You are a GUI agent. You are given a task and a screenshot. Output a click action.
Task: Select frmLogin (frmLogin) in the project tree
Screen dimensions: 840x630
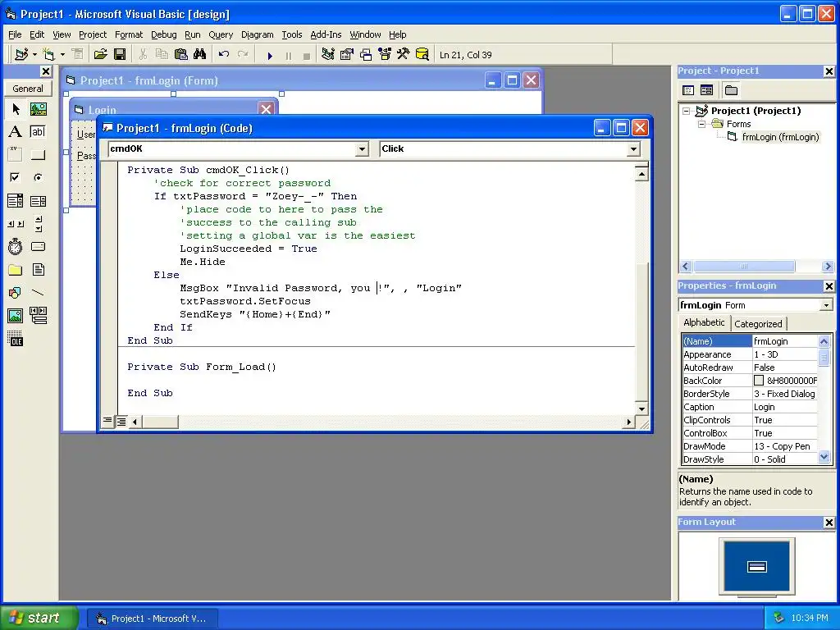(x=780, y=137)
